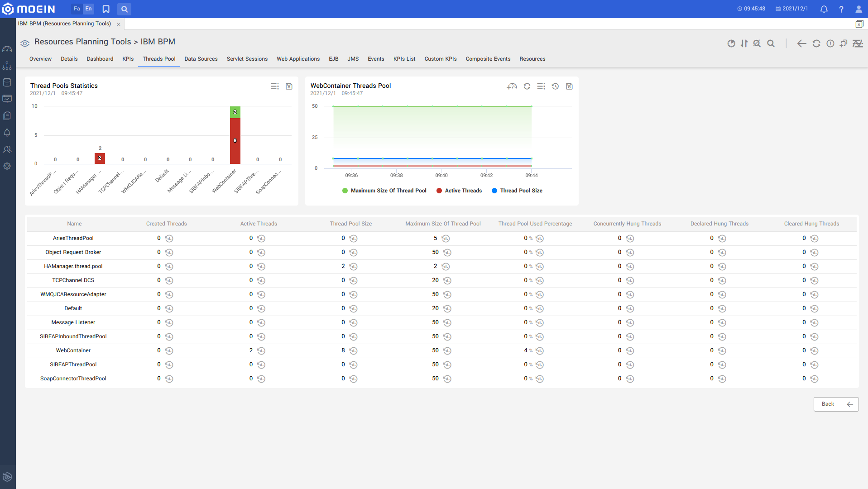Open the users icon in left sidebar

(7, 149)
